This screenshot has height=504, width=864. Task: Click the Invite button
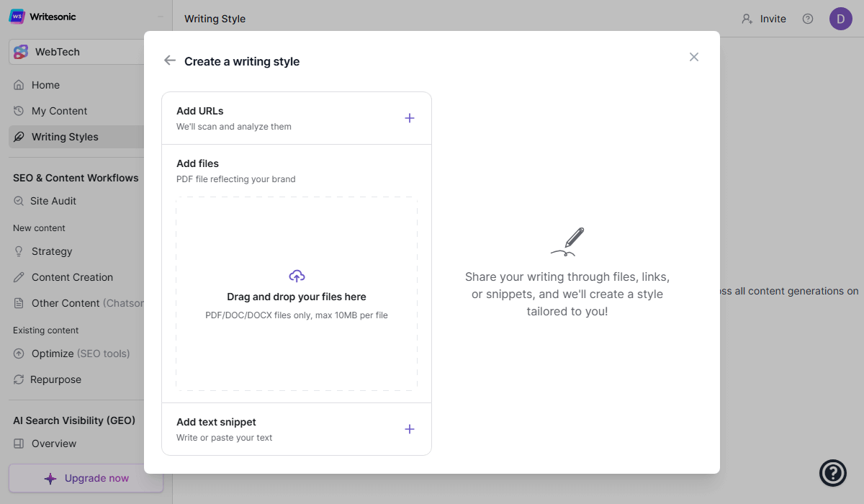click(764, 19)
